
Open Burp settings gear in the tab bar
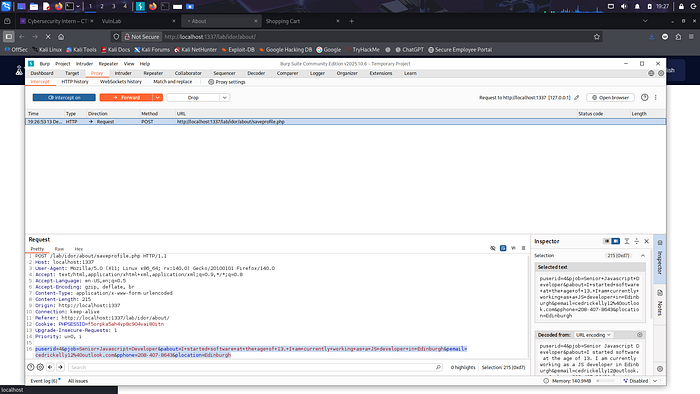(661, 73)
